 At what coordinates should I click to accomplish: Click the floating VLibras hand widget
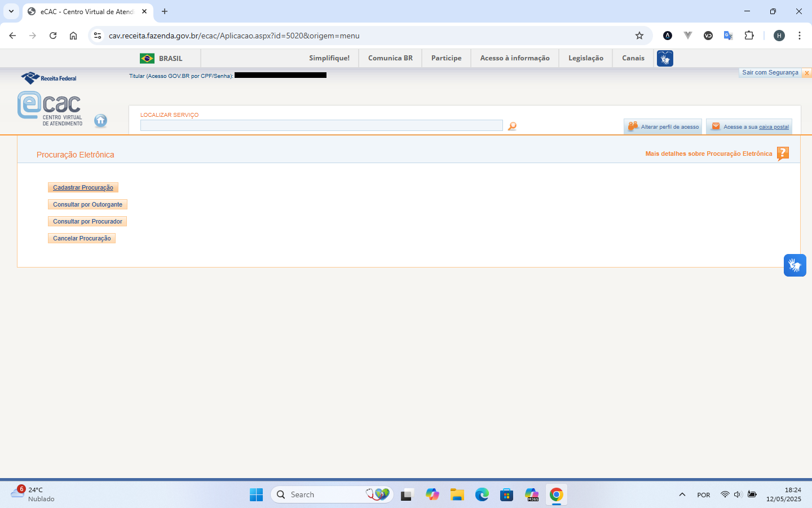[795, 265]
